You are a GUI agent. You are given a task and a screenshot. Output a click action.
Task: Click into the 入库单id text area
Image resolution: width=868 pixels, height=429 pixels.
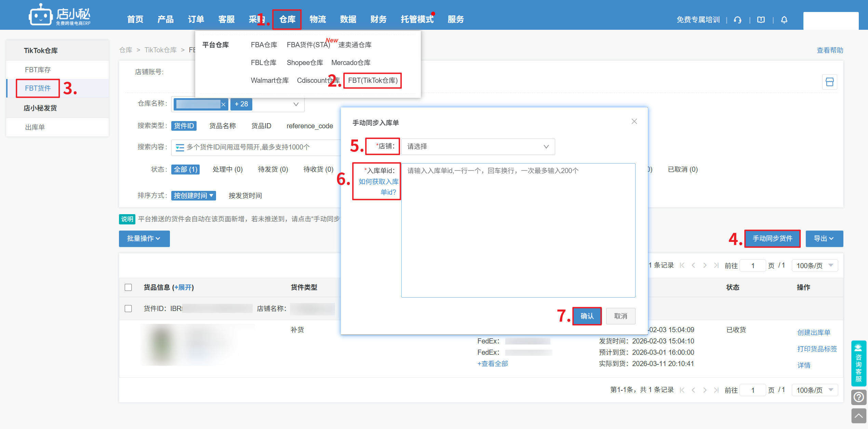518,230
